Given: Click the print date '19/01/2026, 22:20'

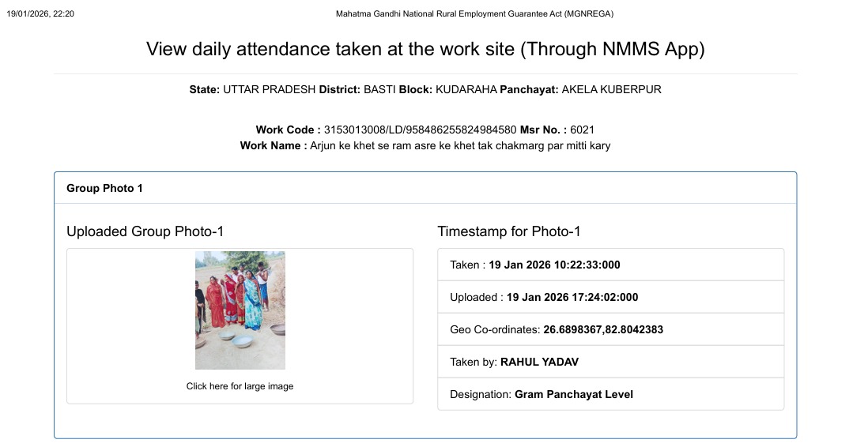Looking at the screenshot, I should (40, 14).
